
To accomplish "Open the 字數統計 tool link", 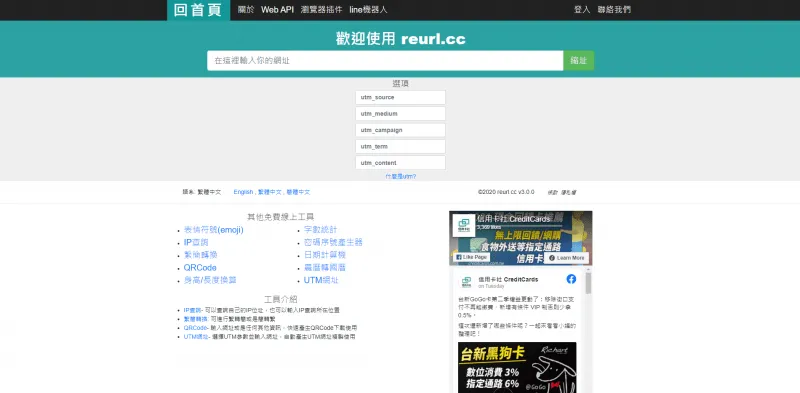I will pyautogui.click(x=320, y=230).
